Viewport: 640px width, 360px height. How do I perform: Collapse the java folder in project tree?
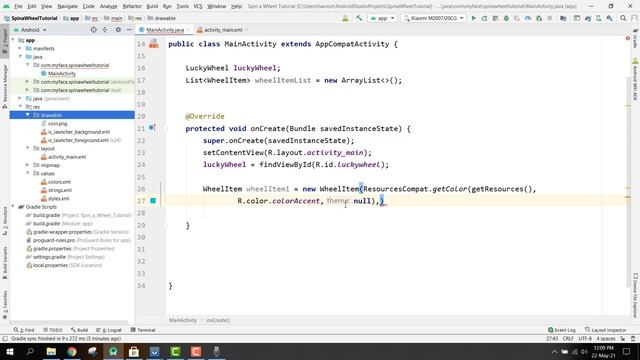click(20, 57)
